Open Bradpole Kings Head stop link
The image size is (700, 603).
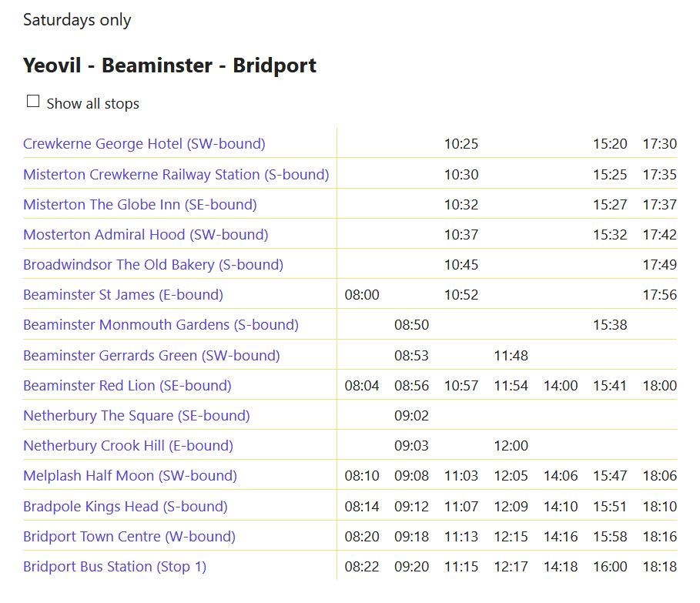tap(126, 507)
